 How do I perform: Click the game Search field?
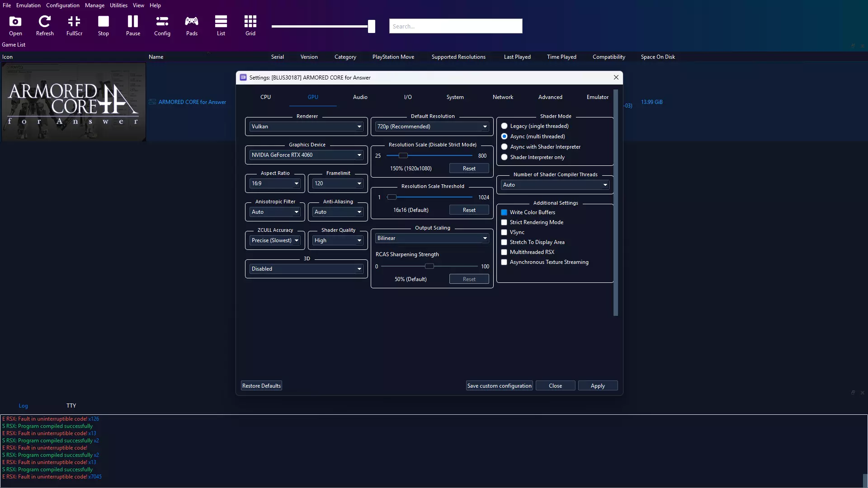tap(455, 26)
